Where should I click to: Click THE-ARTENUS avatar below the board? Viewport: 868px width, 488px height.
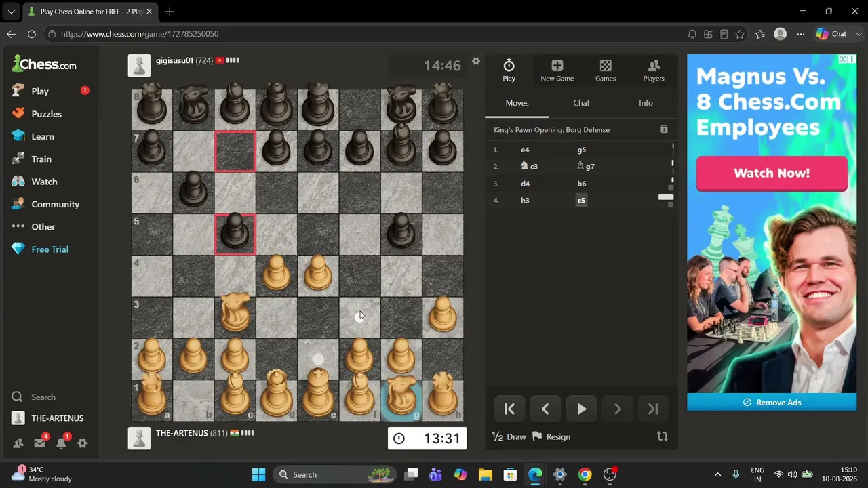(139, 439)
